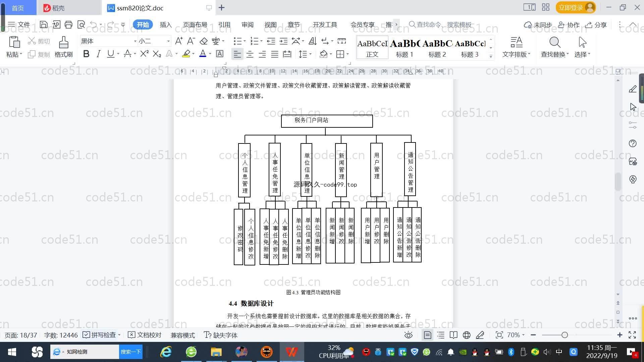Click the 选择 selection tool
The image size is (644, 362).
pos(582,47)
